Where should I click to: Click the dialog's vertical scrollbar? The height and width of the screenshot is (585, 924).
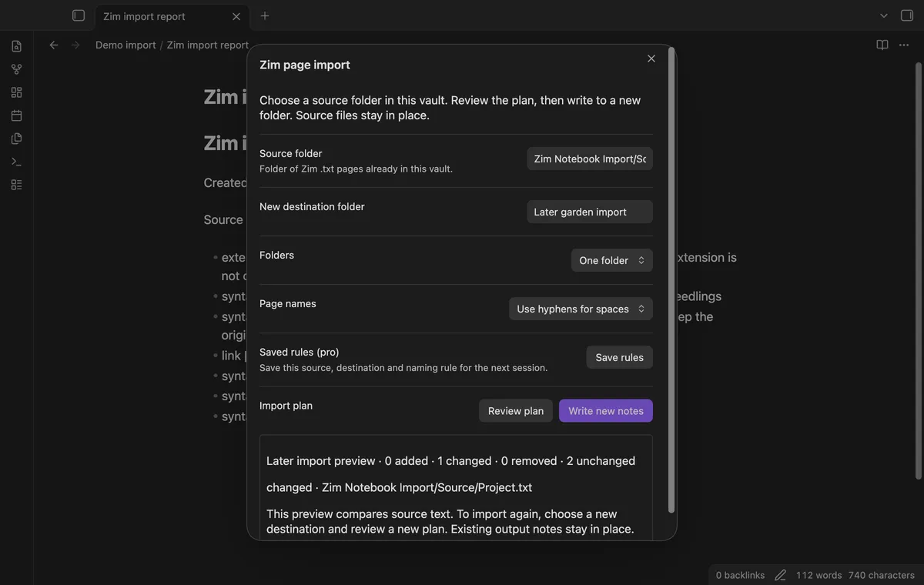click(x=671, y=281)
